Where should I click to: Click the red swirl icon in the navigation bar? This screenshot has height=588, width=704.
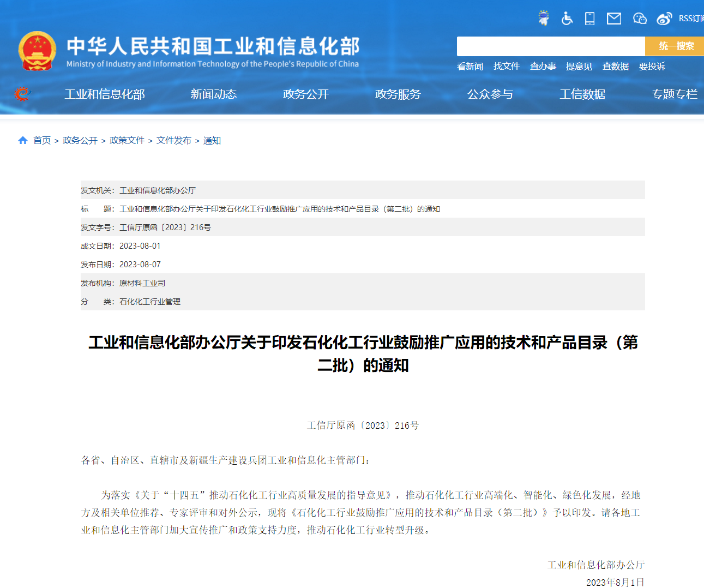[x=22, y=94]
